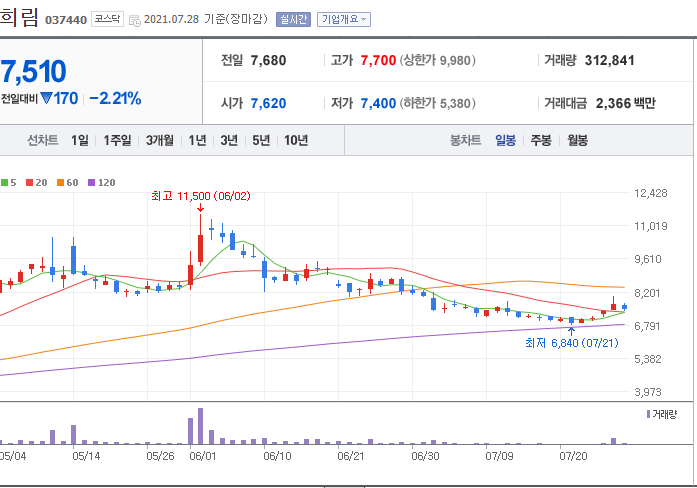Screen dimensions: 697x488
Task: Click the orange 60-day moving average legend
Action: 68,183
